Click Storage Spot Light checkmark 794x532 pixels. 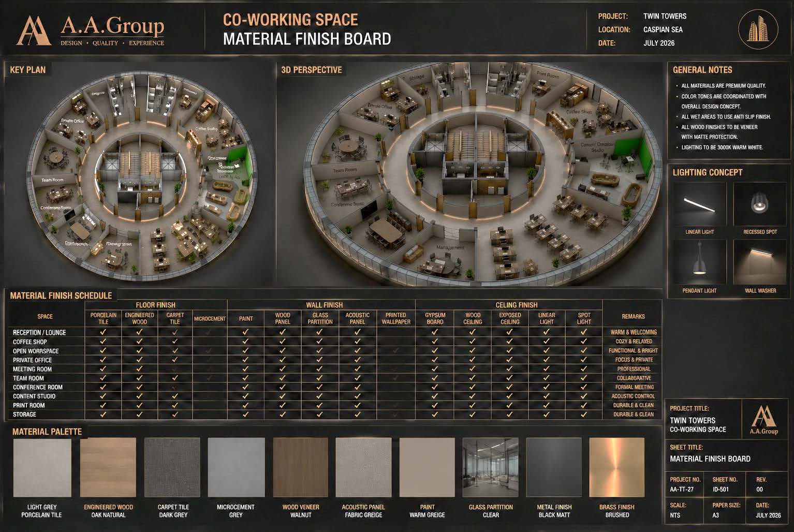click(x=584, y=415)
